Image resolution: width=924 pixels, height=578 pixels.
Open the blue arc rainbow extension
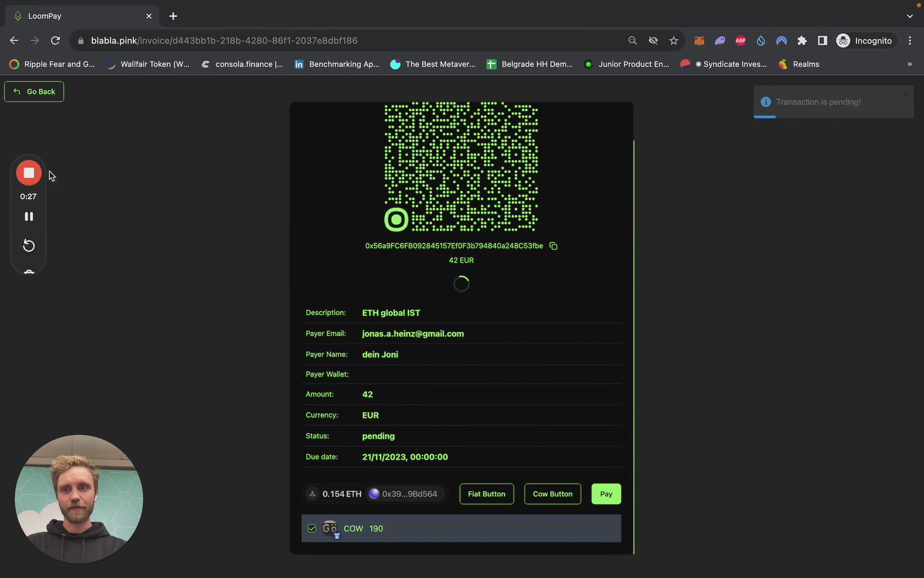(781, 41)
